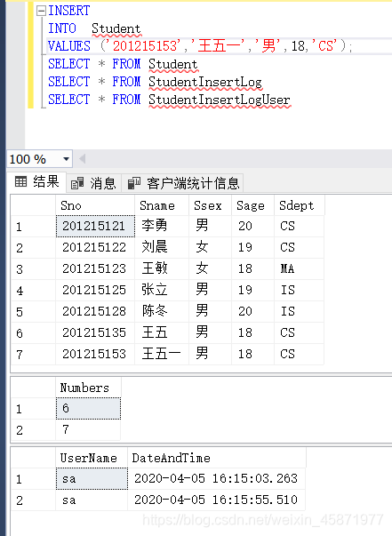This screenshot has height=536, width=392.
Task: Click cell 201215123 in Student results
Action: 95,268
